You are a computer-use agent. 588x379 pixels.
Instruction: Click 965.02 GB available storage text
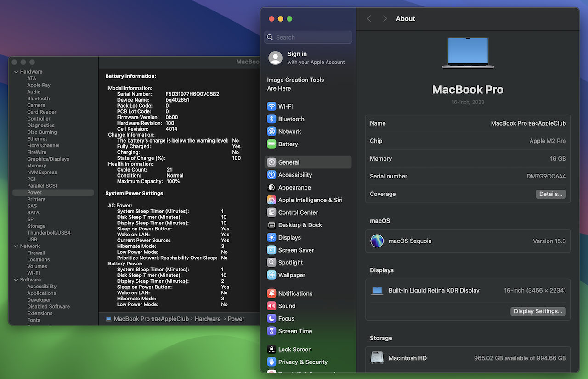pos(520,358)
